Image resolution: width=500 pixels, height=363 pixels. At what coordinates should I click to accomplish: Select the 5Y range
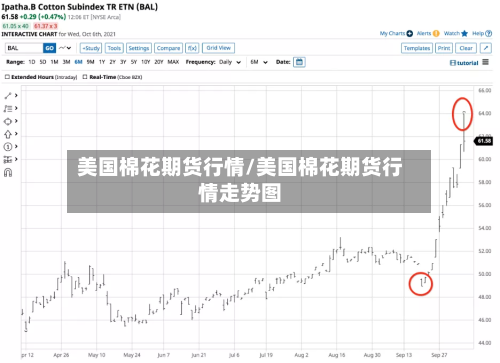pyautogui.click(x=134, y=62)
